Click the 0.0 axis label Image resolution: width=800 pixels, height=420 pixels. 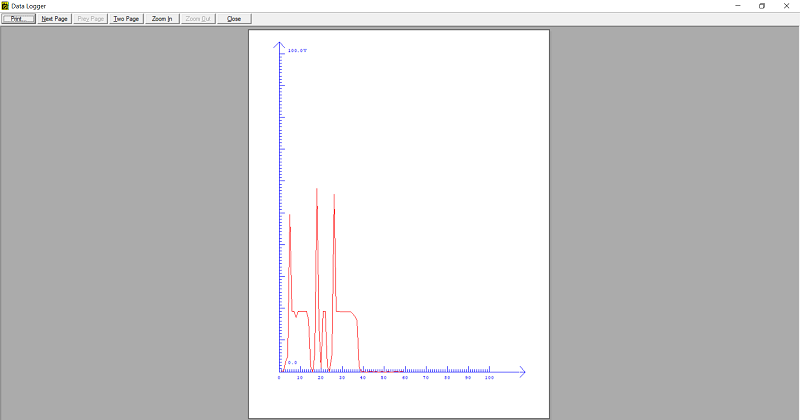click(x=292, y=362)
